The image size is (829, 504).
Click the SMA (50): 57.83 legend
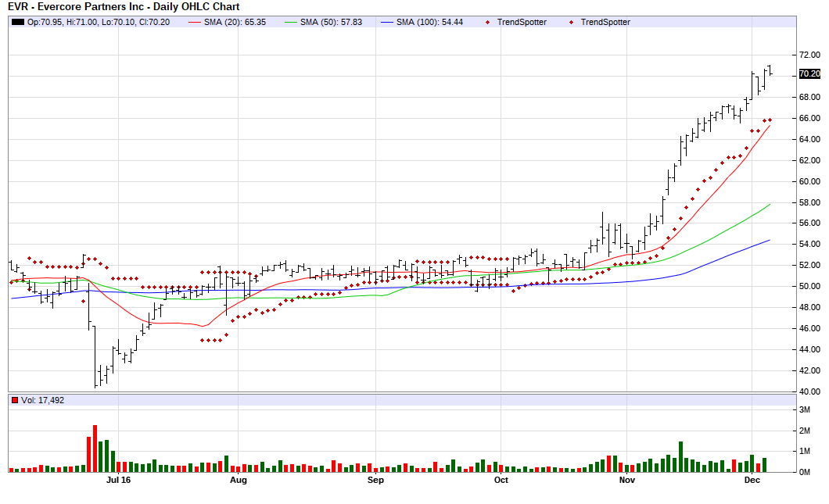(x=324, y=22)
